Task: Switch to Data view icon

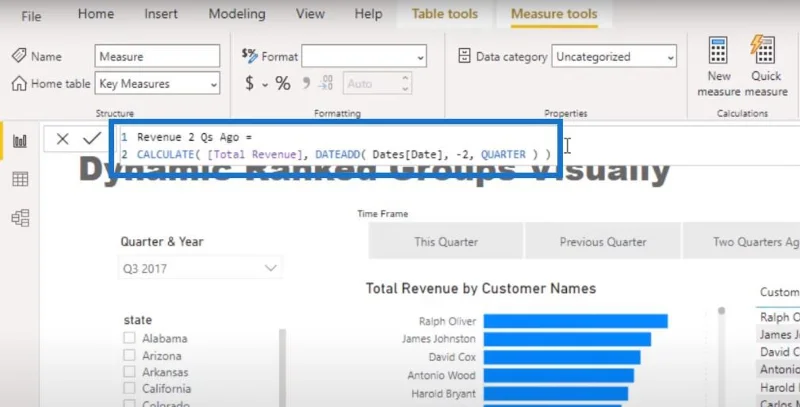Action: point(20,179)
